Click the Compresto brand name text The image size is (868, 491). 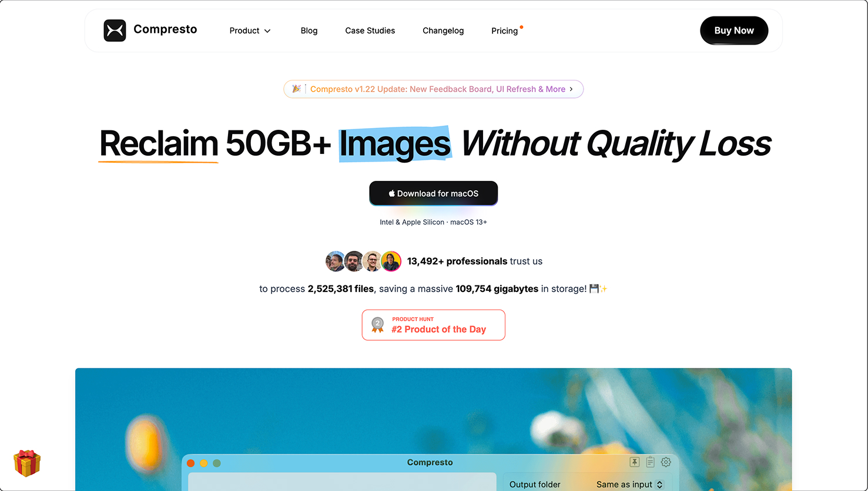tap(165, 29)
